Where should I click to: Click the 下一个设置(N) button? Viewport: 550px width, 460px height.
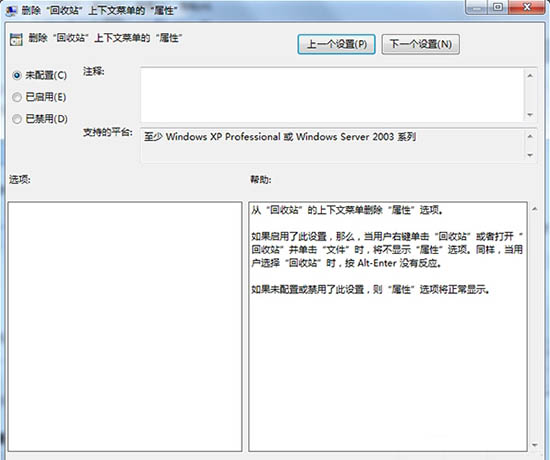coord(421,44)
